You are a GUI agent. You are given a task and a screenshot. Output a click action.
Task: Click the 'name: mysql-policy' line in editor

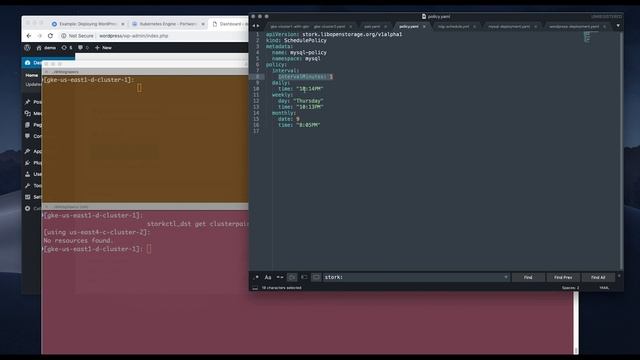pos(299,53)
